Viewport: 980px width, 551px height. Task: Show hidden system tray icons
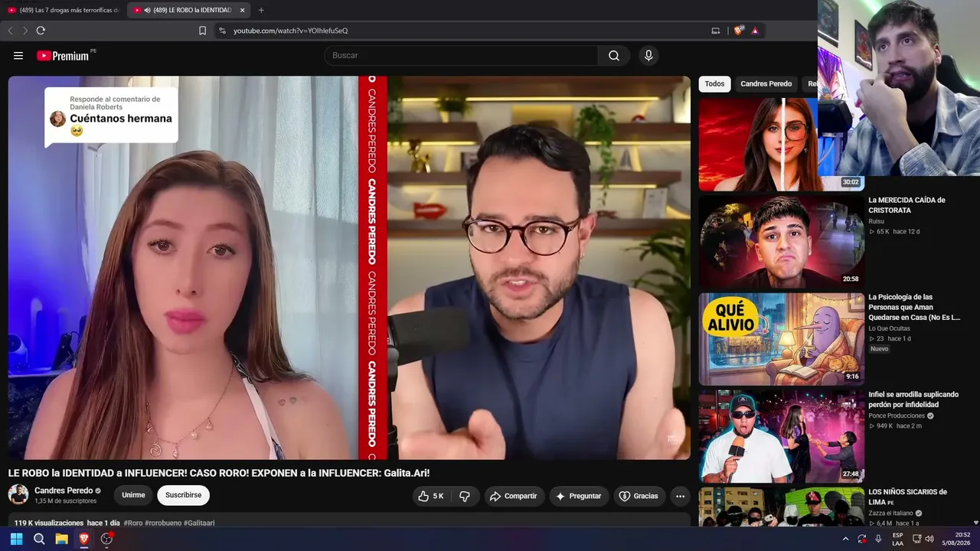(x=845, y=539)
